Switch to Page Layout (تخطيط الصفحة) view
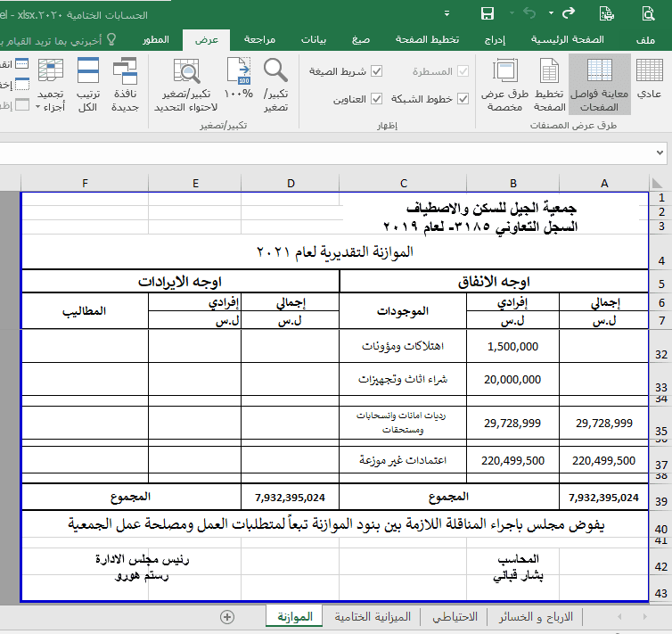Image resolution: width=672 pixels, height=634 pixels. [x=549, y=84]
